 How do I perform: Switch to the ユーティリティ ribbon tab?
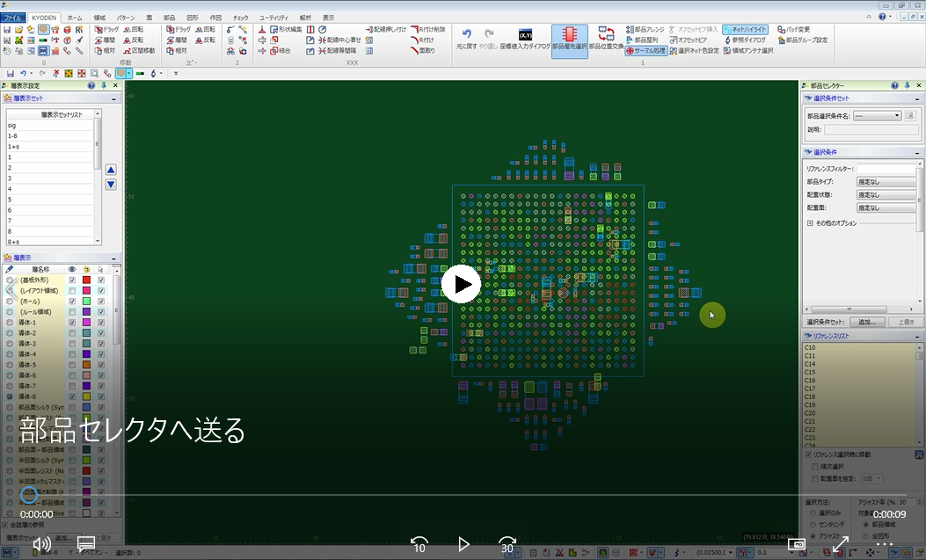[274, 18]
